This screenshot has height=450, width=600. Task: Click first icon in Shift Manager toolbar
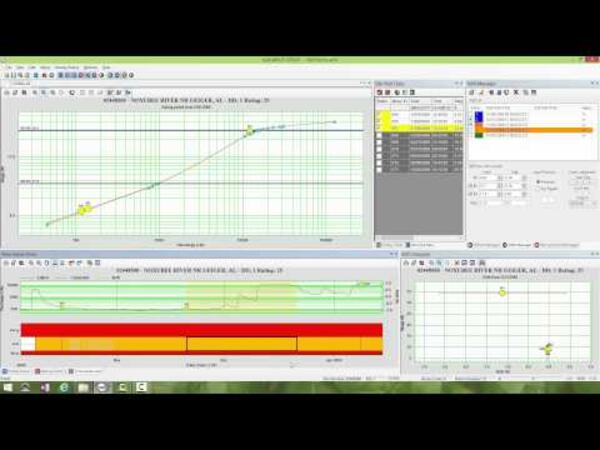point(472,92)
